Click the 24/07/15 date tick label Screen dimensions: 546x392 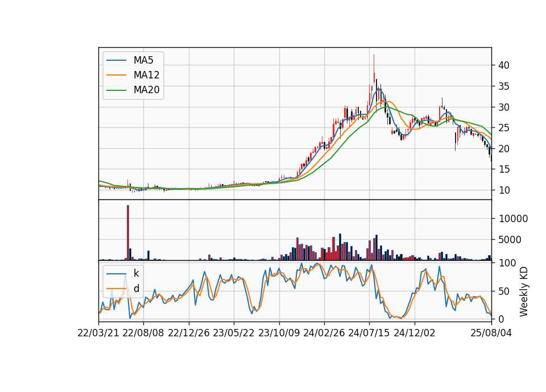point(369,333)
